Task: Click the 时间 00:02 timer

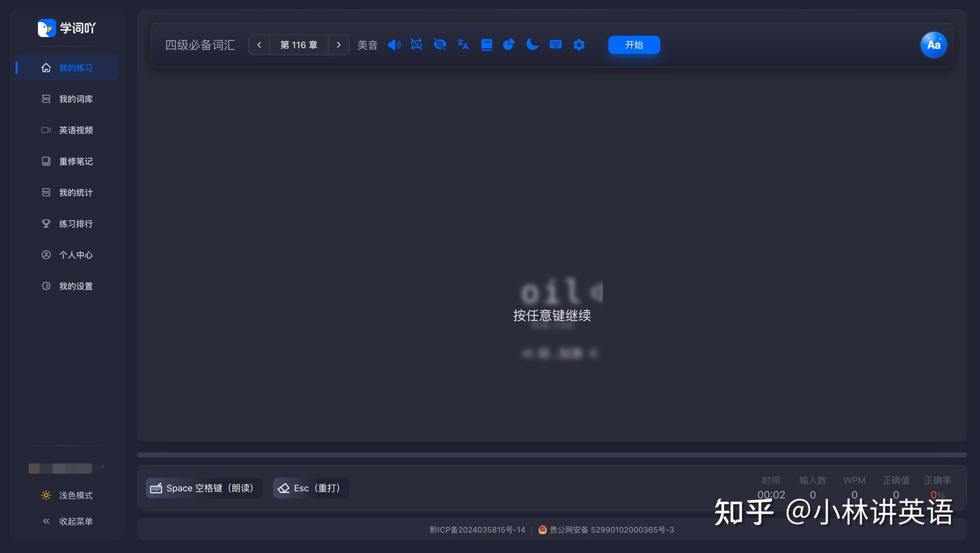Action: [771, 488]
